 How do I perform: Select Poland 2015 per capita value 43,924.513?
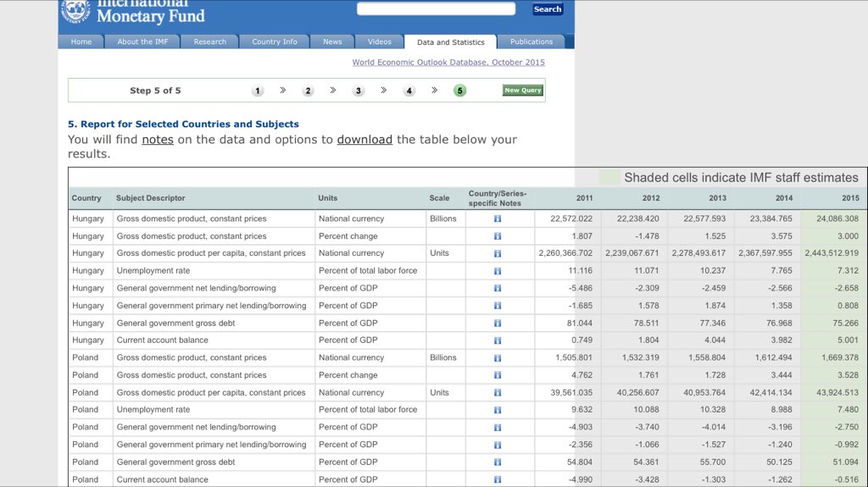[x=837, y=392]
